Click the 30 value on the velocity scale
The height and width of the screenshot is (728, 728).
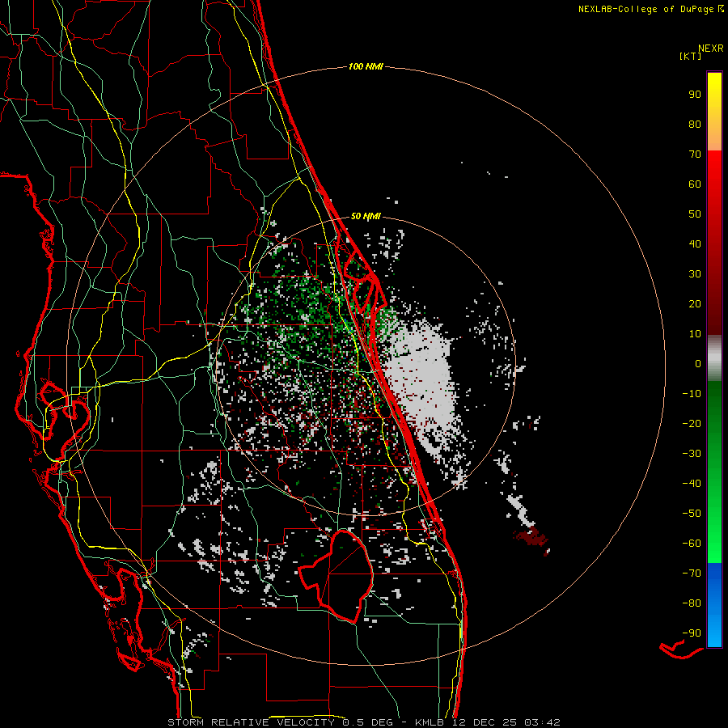pos(695,274)
